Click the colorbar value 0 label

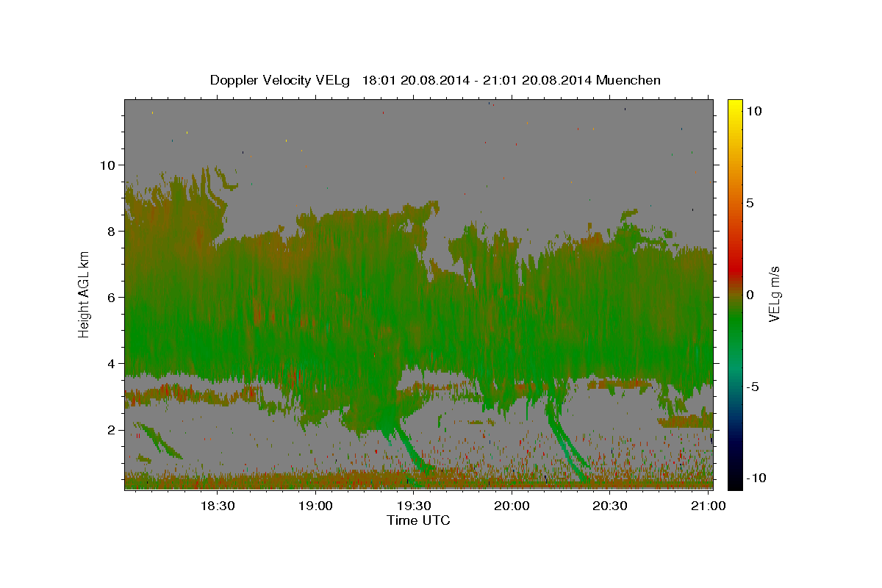pos(750,294)
